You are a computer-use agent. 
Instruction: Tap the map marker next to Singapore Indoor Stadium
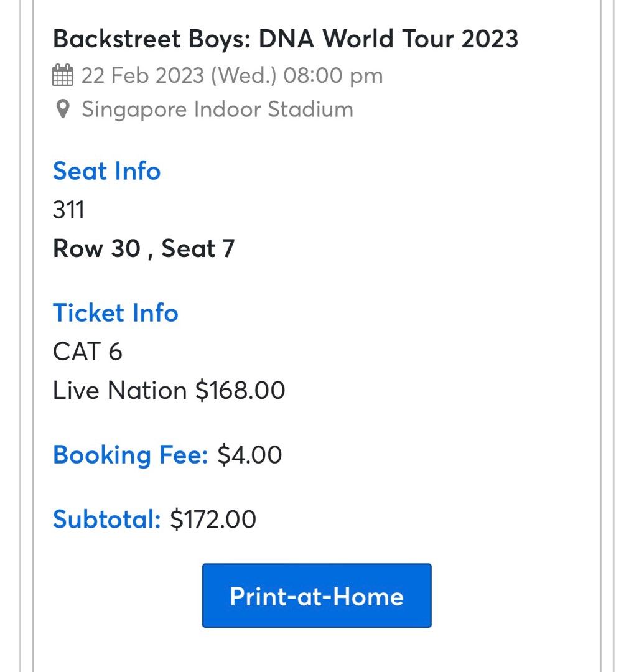62,108
